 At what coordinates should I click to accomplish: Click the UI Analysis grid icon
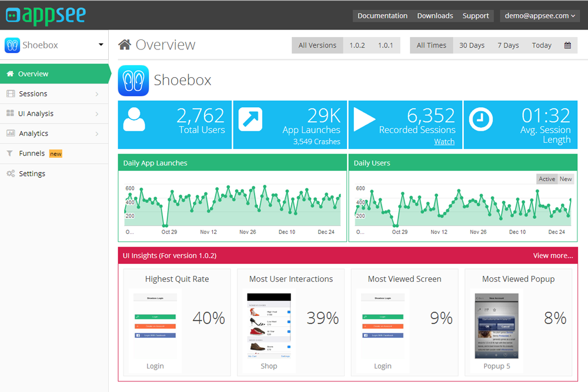[10, 113]
